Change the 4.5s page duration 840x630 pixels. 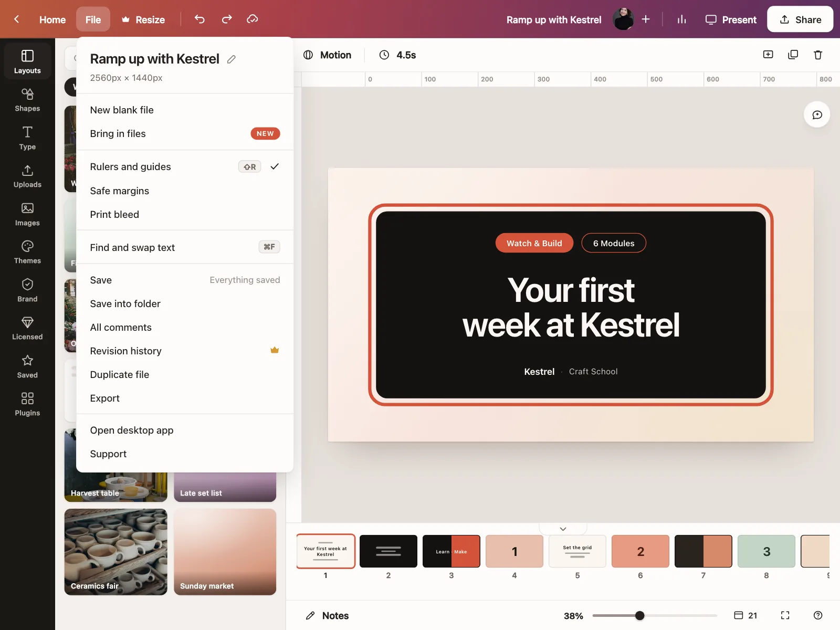click(x=398, y=55)
